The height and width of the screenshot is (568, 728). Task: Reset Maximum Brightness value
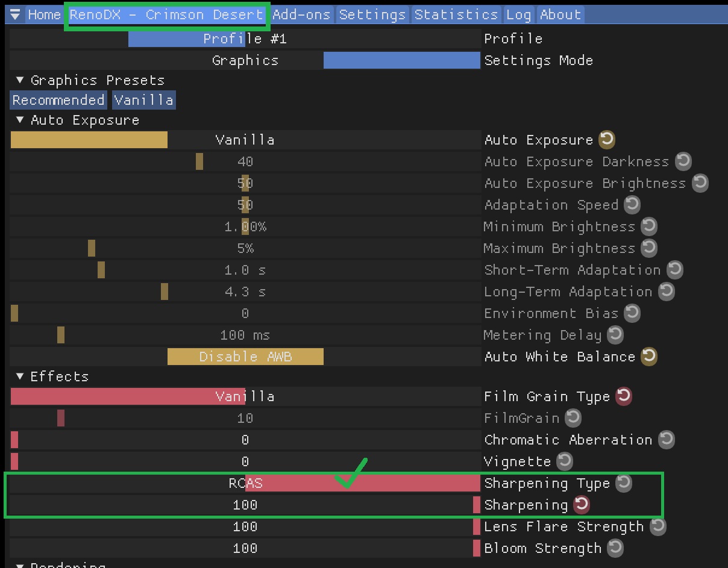(x=649, y=248)
